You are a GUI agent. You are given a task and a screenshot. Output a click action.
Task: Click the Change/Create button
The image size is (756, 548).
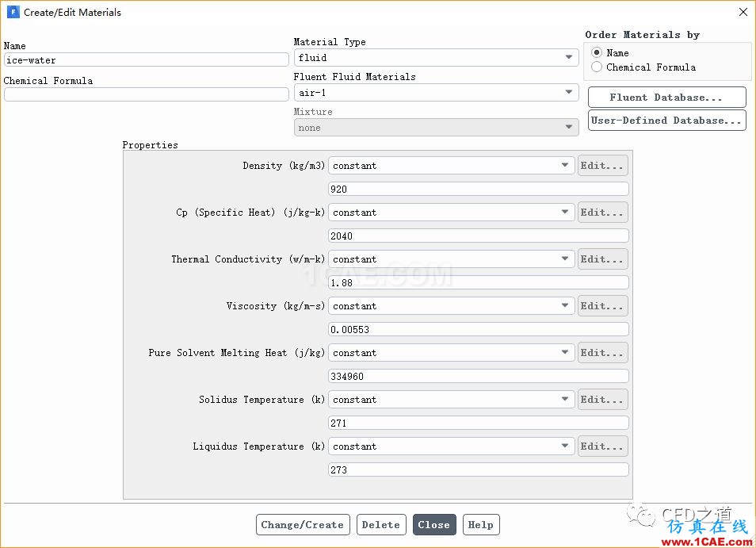pyautogui.click(x=303, y=525)
